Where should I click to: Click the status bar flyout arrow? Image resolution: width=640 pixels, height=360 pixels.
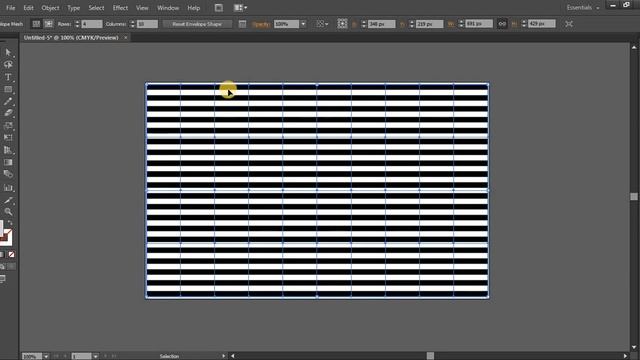pyautogui.click(x=223, y=356)
